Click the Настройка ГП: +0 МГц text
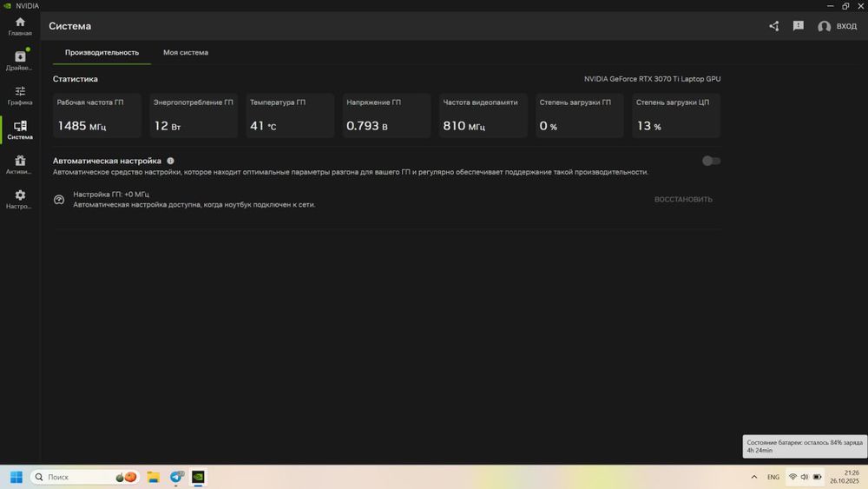 111,195
